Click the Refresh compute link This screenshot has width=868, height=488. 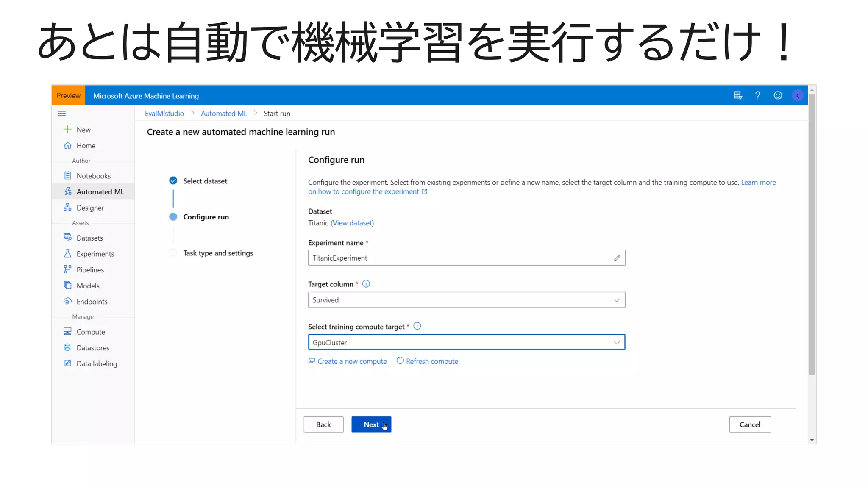[x=432, y=361]
